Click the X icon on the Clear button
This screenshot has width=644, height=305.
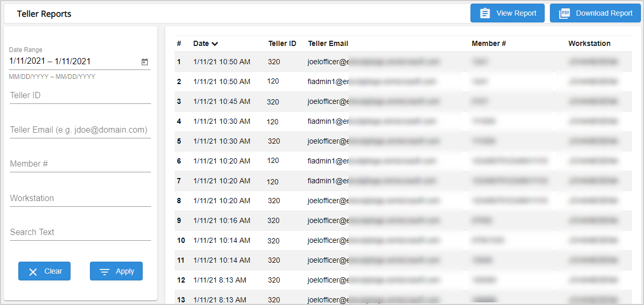tap(33, 272)
